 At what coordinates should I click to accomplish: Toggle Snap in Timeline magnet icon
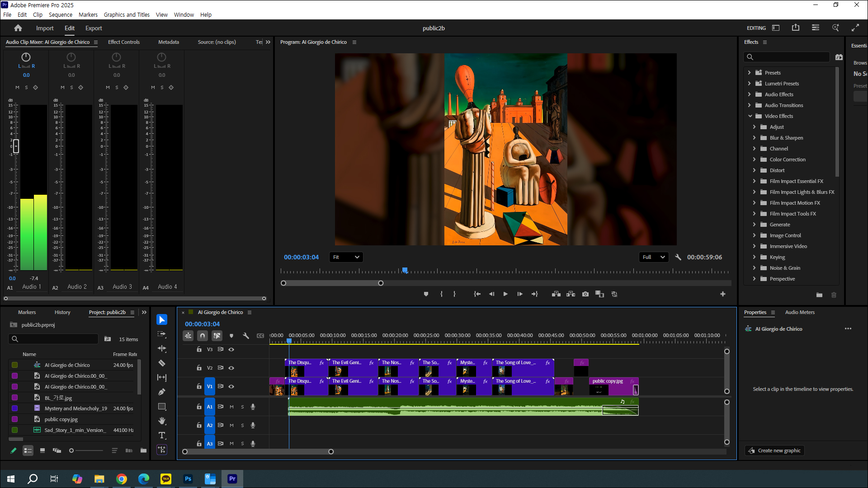click(203, 336)
